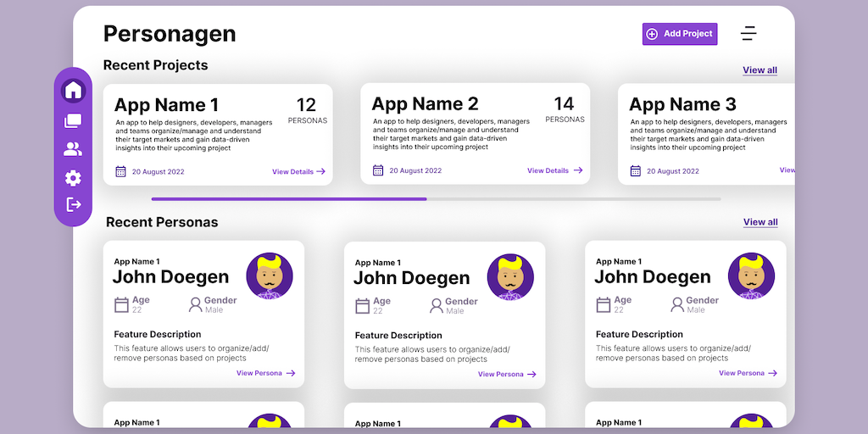Open View Details on App Name 1 card

pyautogui.click(x=299, y=171)
